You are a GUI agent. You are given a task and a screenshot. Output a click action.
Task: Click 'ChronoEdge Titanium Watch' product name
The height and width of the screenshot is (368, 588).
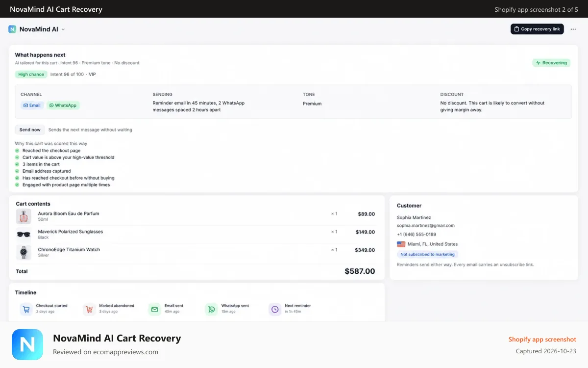coord(69,250)
